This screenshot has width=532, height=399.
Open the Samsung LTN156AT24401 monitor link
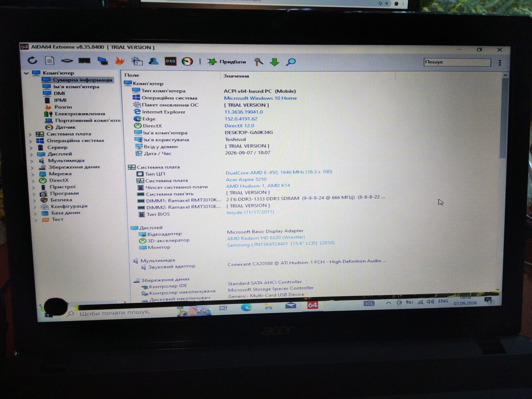tap(281, 244)
